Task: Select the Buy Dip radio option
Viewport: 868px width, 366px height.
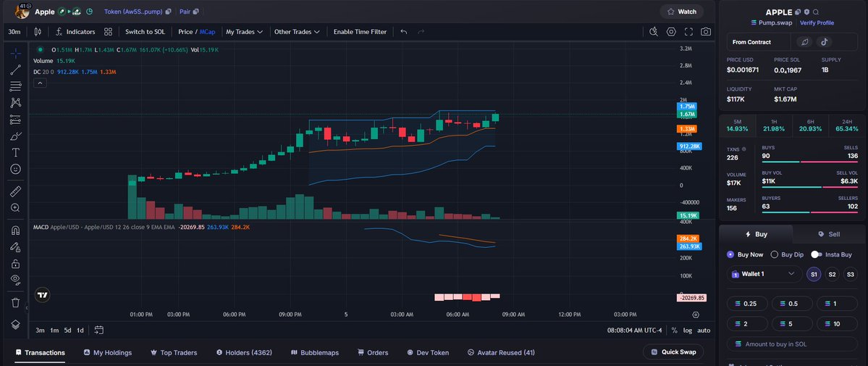Action: coord(787,254)
